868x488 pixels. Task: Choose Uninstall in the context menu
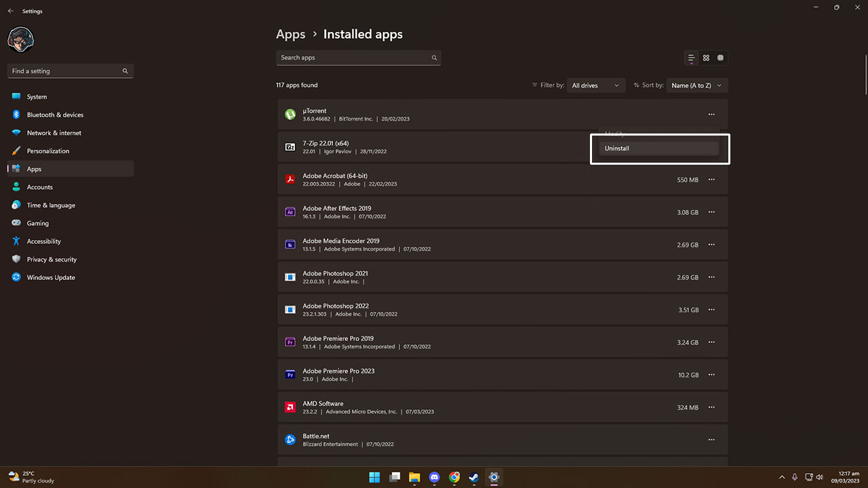pyautogui.click(x=658, y=148)
